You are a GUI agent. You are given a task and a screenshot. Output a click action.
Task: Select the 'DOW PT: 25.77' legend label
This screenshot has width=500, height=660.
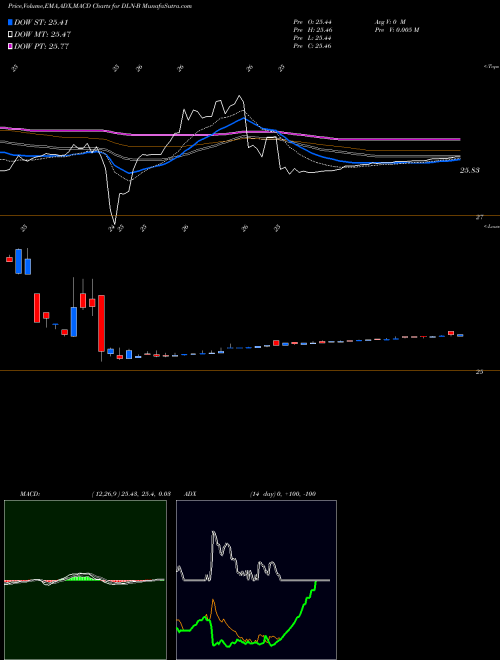(x=41, y=46)
